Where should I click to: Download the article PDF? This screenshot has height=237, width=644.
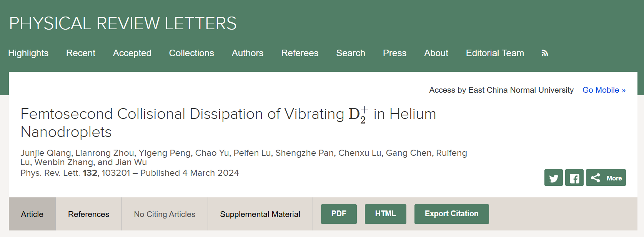339,214
